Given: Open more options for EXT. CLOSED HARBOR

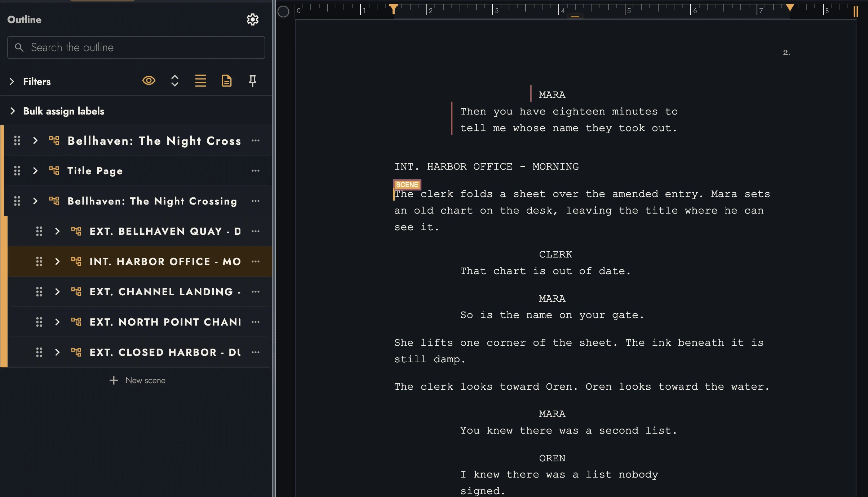Looking at the screenshot, I should [256, 352].
